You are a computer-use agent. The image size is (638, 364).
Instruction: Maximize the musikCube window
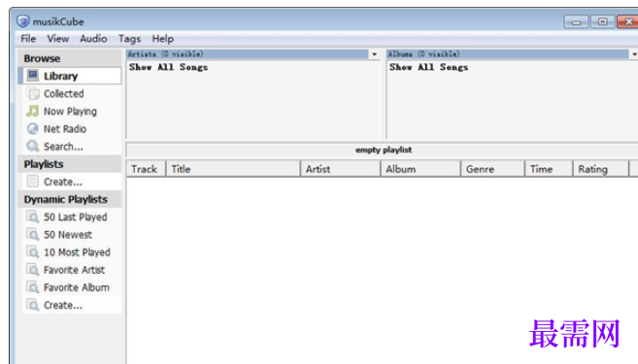coord(603,21)
